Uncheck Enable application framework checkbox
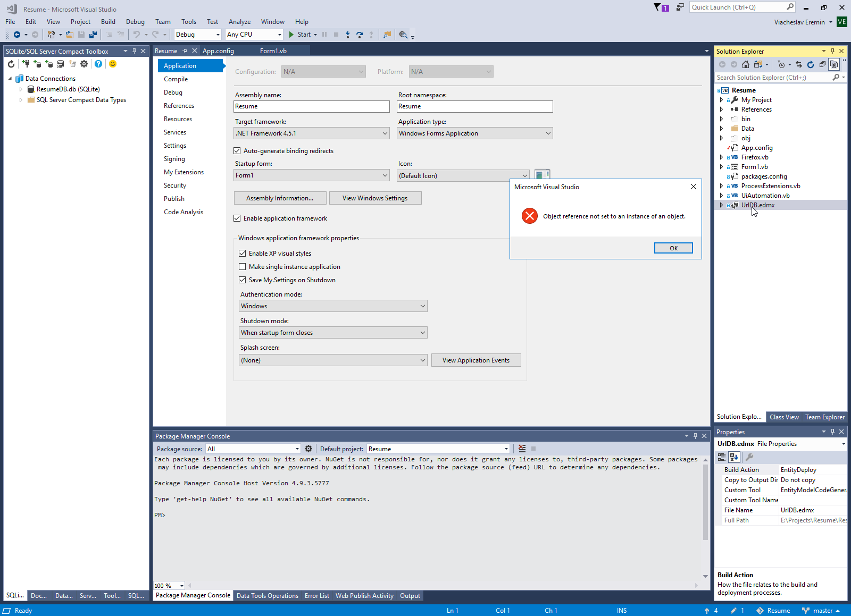Viewport: 851px width, 616px height. coord(237,218)
